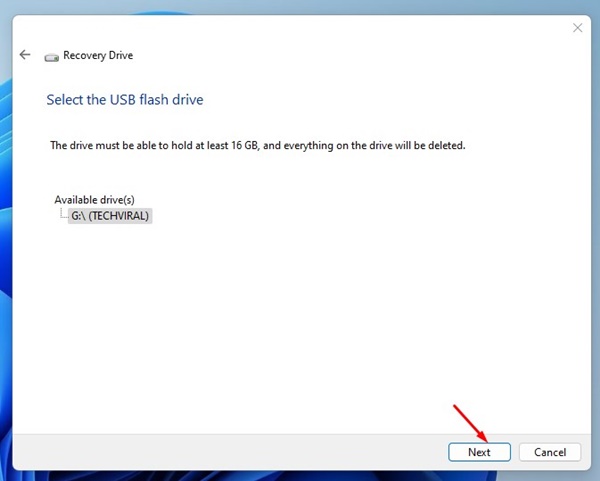
Task: Click the "Recovery Drive" title text
Action: [x=98, y=56]
